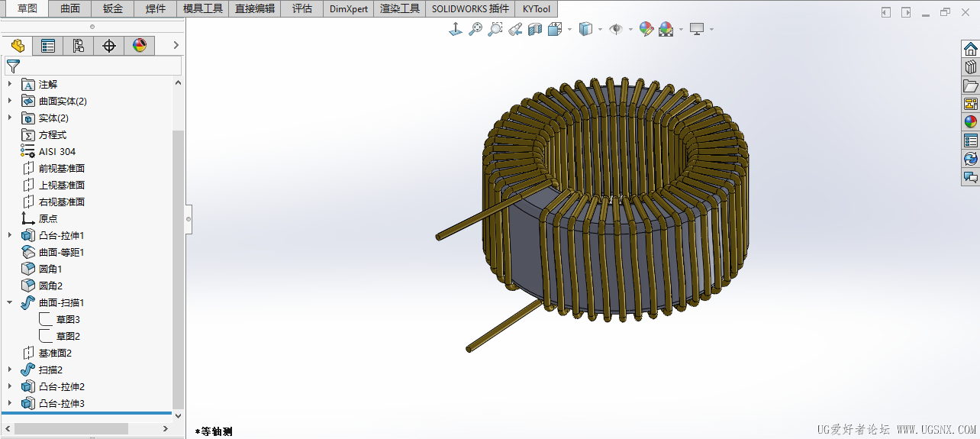Open the DimXpertManager crosshair tab icon
The width and height of the screenshot is (980, 439).
(109, 46)
